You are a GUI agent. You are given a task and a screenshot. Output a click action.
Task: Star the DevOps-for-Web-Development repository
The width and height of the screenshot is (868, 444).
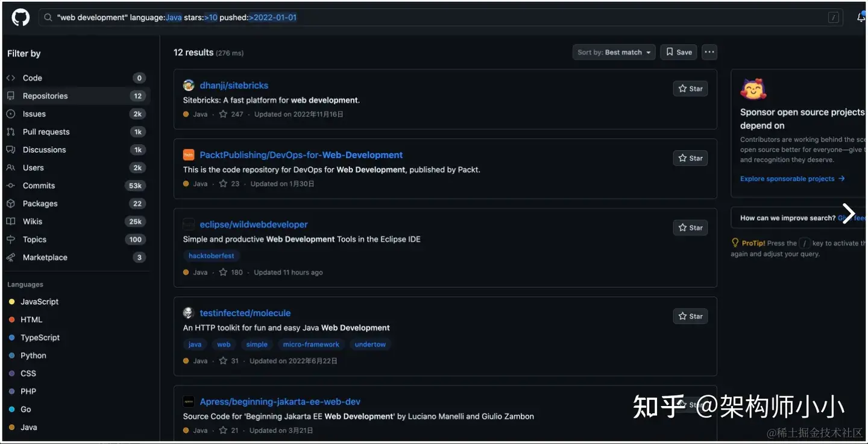click(690, 158)
